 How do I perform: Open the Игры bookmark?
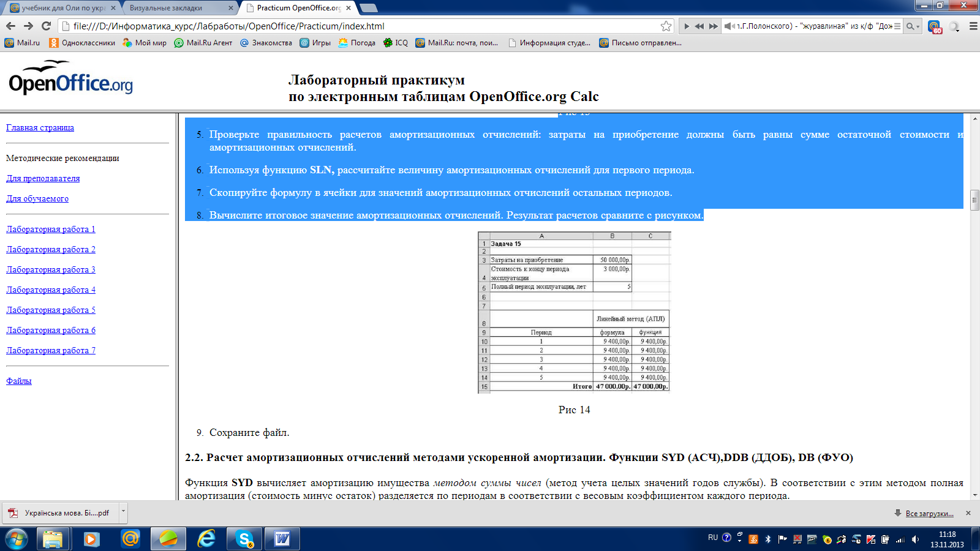(x=315, y=43)
